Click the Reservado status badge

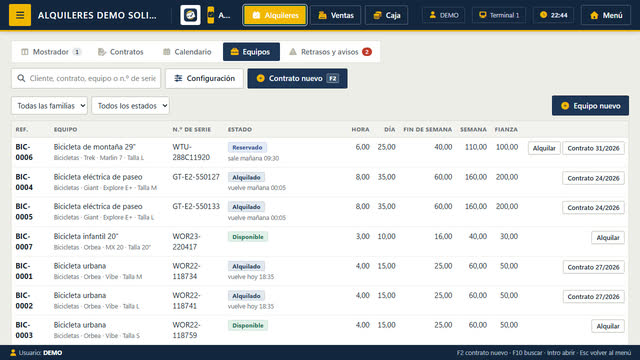click(x=247, y=147)
